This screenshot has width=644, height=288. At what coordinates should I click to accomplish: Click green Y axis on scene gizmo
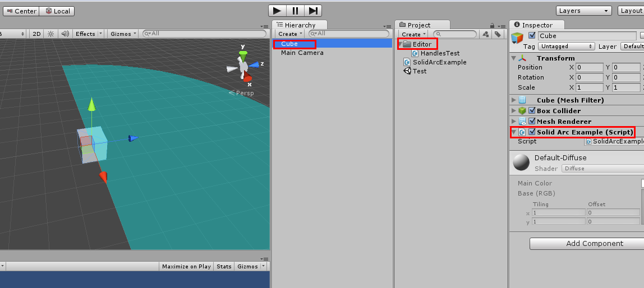243,55
